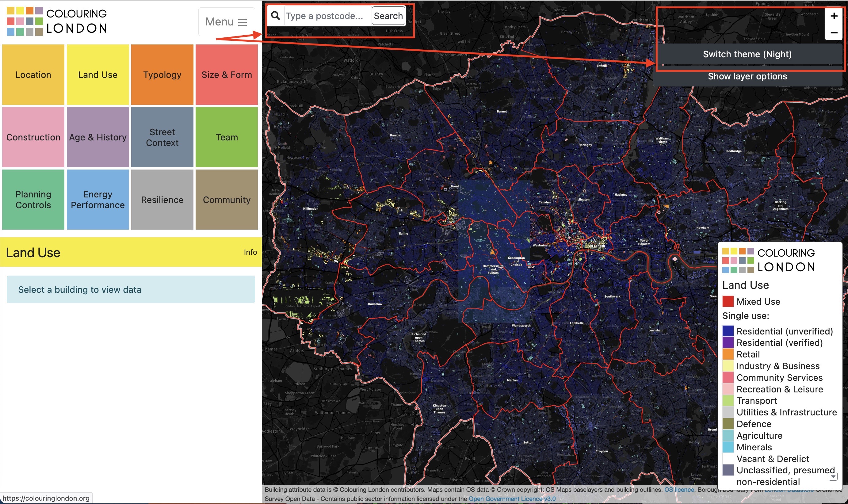Click the Residential (unverified) blue swatch
Viewport: 848px width, 504px height.
(x=728, y=331)
